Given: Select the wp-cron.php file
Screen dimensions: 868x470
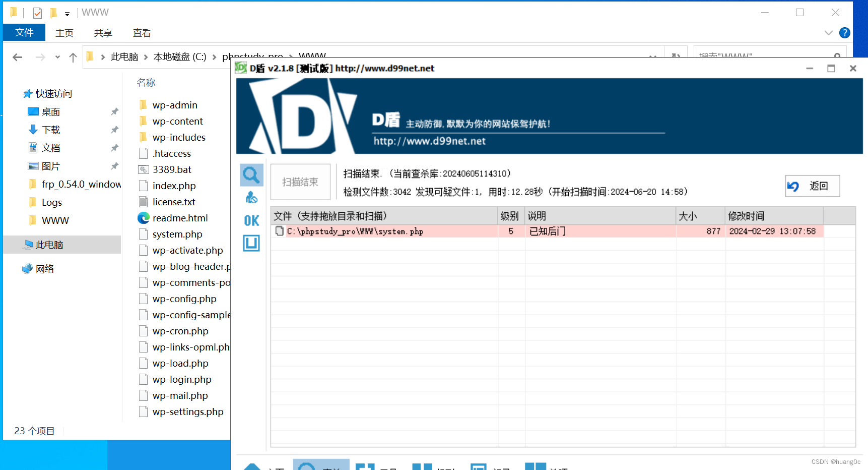Looking at the screenshot, I should 180,331.
